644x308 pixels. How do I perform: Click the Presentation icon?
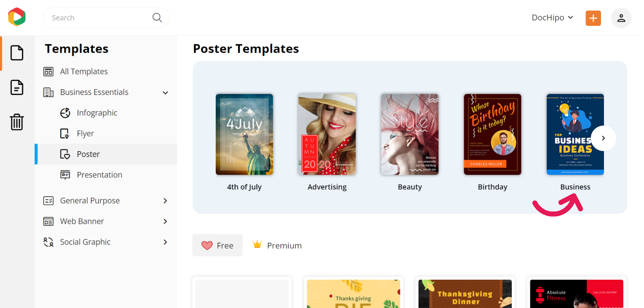pyautogui.click(x=65, y=175)
